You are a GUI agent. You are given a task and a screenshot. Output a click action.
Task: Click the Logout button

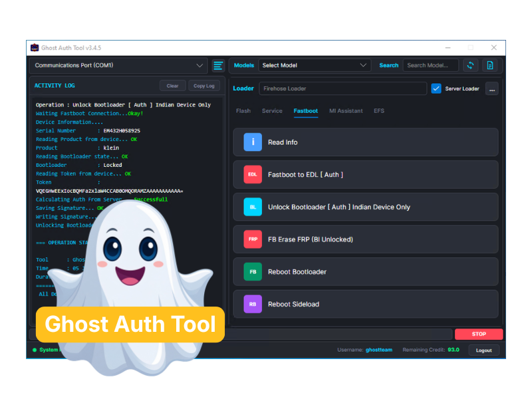tap(484, 350)
